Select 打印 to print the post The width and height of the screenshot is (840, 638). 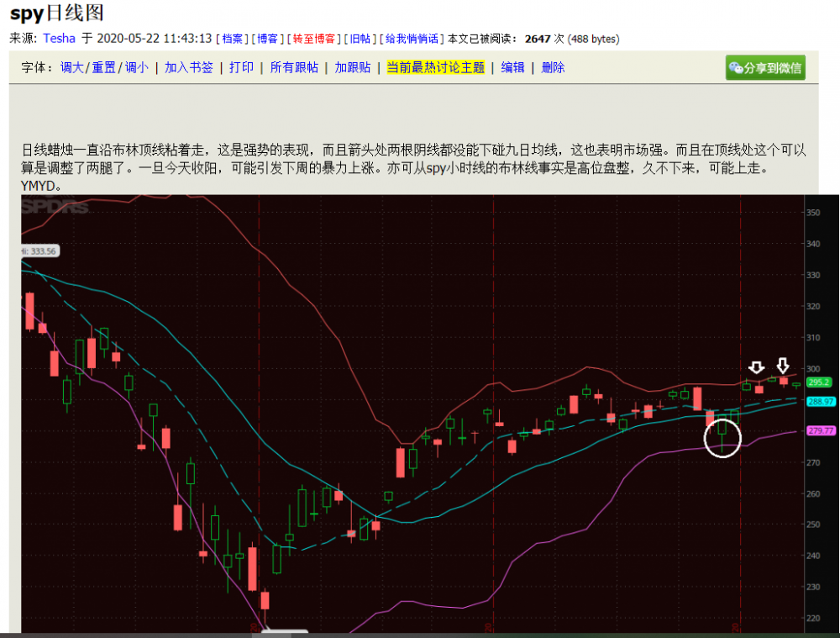(241, 67)
